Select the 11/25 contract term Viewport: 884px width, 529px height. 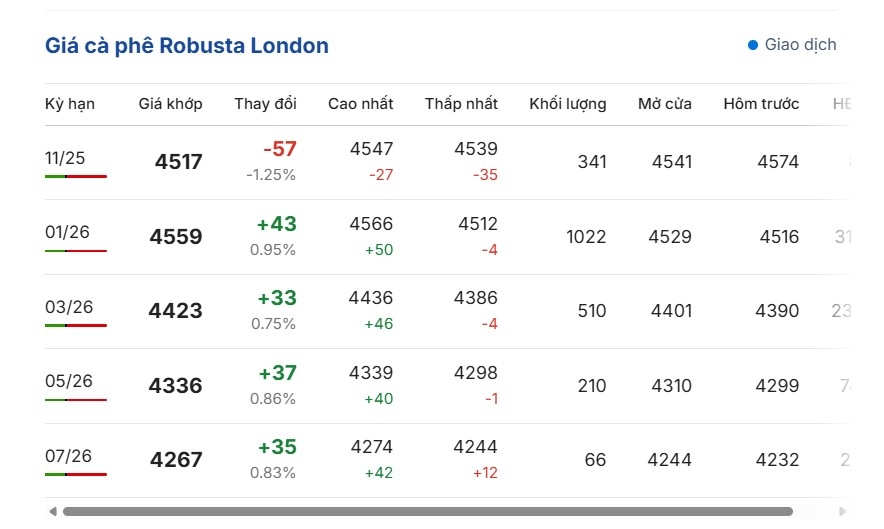pos(65,158)
